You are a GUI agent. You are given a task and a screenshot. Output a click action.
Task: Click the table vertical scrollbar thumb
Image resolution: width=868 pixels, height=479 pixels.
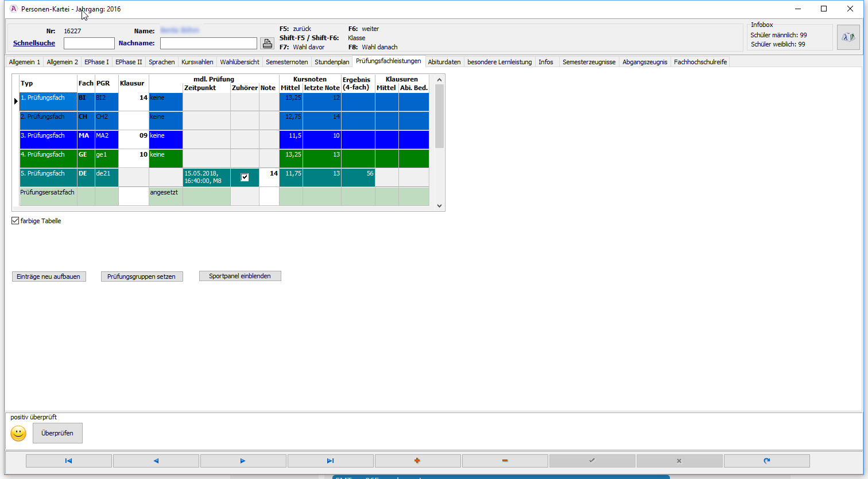439,116
